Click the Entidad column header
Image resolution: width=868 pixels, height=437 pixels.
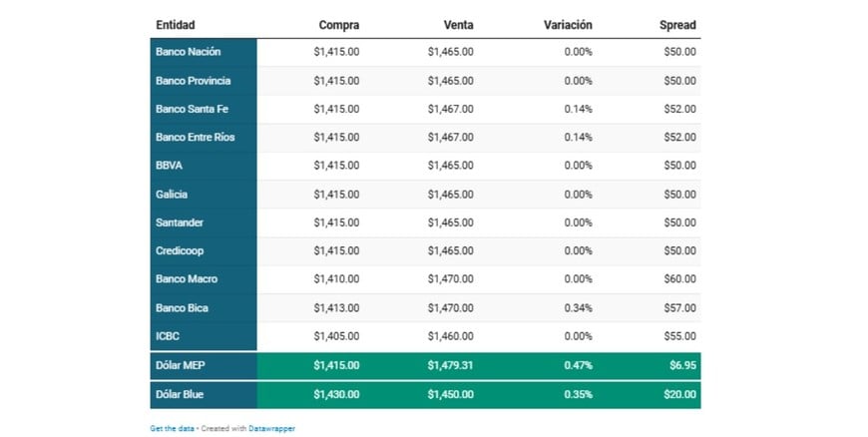point(176,25)
